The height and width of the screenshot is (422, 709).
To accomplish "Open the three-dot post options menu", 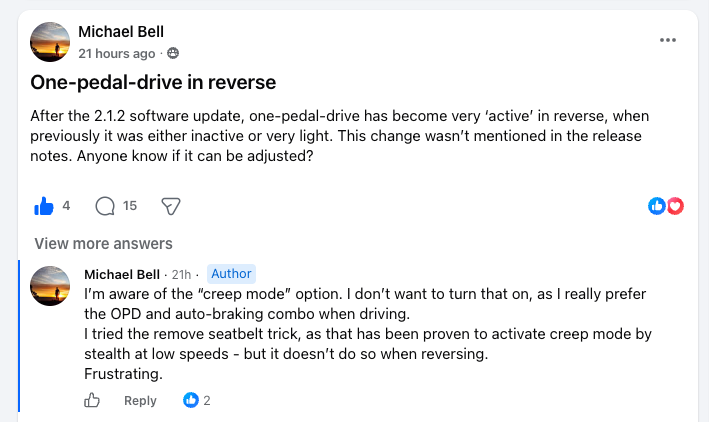I will 667,40.
